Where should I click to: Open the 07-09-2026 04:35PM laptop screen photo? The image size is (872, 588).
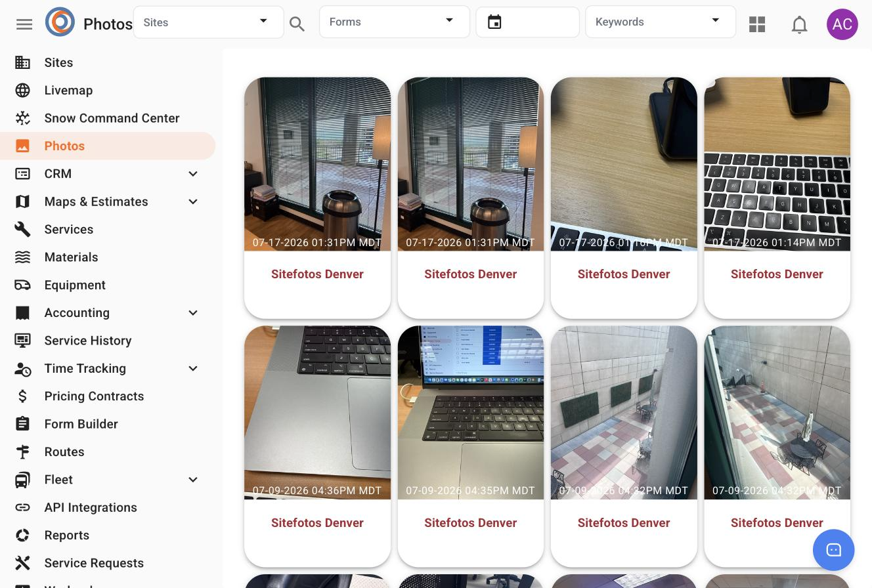point(471,413)
